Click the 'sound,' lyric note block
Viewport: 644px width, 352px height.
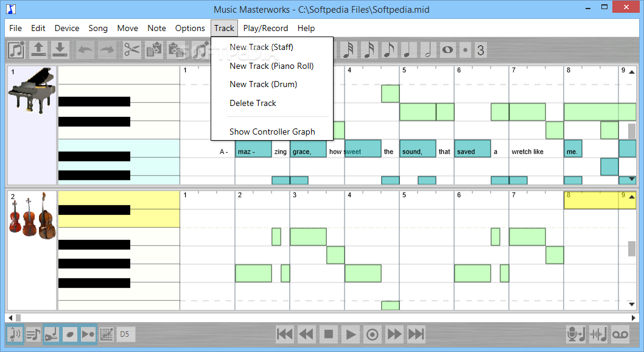click(x=418, y=149)
